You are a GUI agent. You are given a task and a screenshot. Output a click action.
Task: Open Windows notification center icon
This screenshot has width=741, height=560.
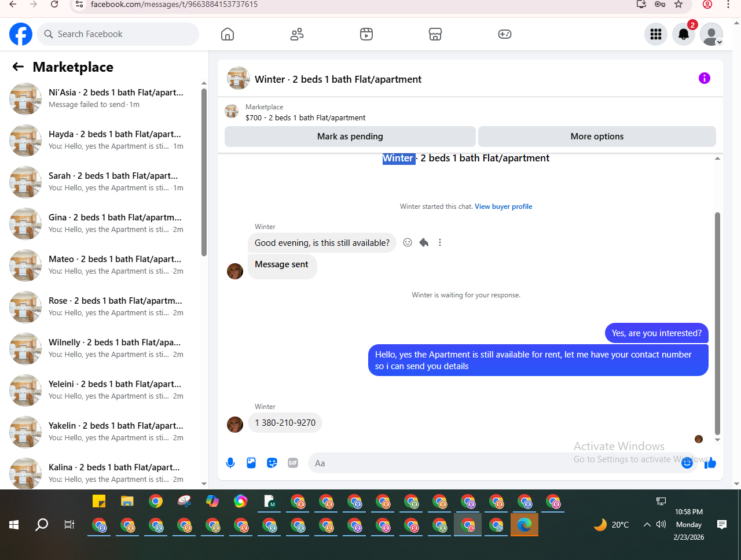tap(722, 525)
